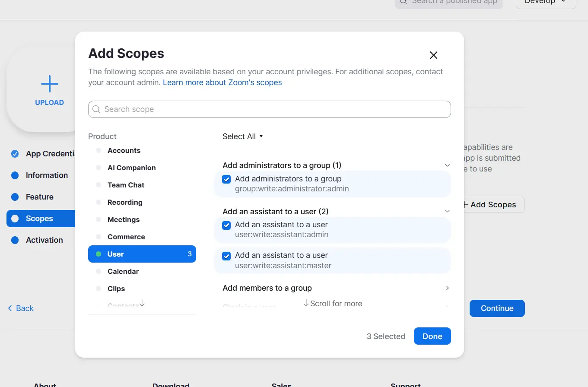Click the Continue button

[497, 308]
